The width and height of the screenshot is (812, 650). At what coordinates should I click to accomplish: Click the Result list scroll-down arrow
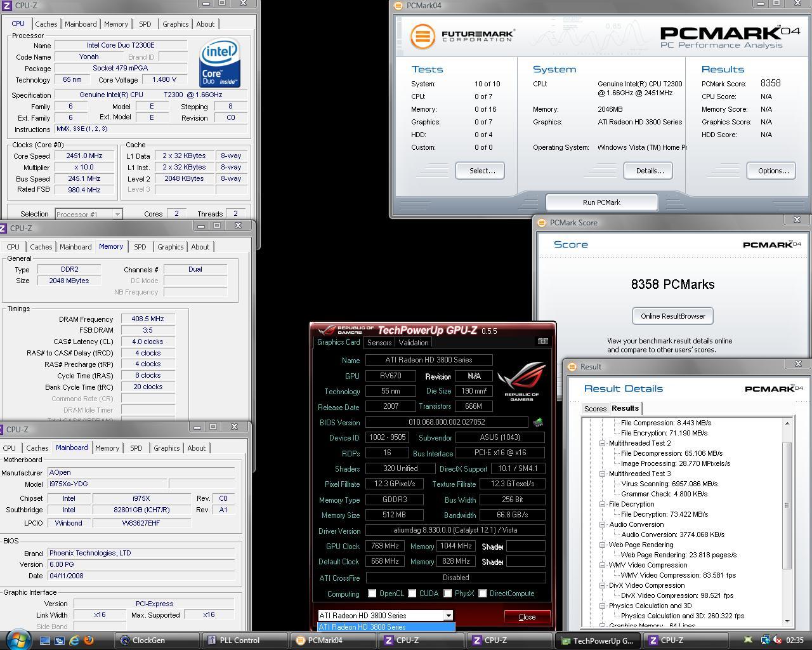787,621
